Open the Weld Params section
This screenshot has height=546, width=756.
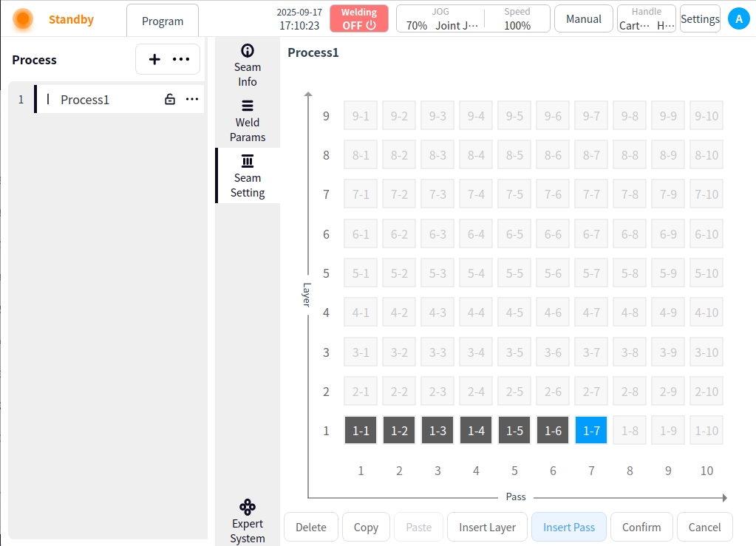[x=248, y=120]
